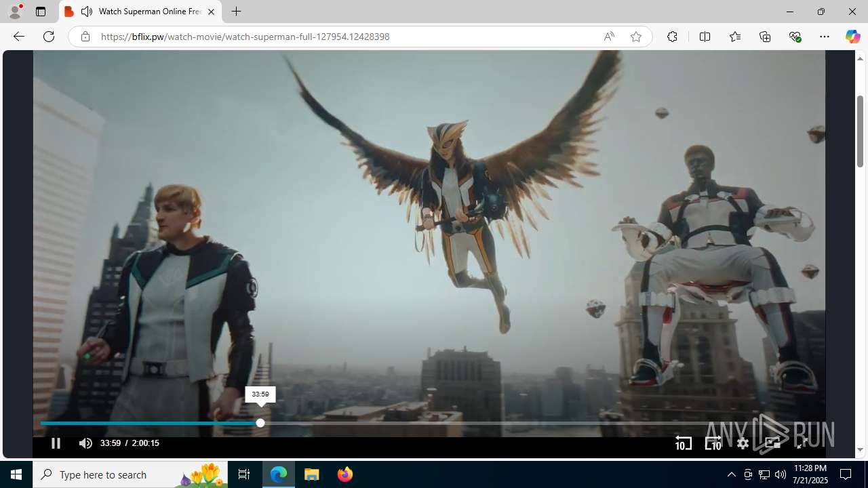Viewport: 868px width, 488px height.
Task: Seek the video timeline near its midpoint
Action: [x=429, y=423]
